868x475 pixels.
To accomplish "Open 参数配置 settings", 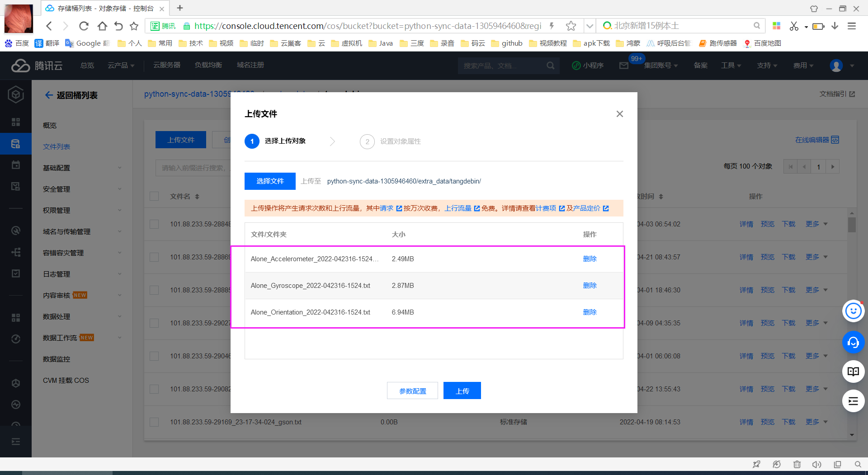I will (x=412, y=391).
